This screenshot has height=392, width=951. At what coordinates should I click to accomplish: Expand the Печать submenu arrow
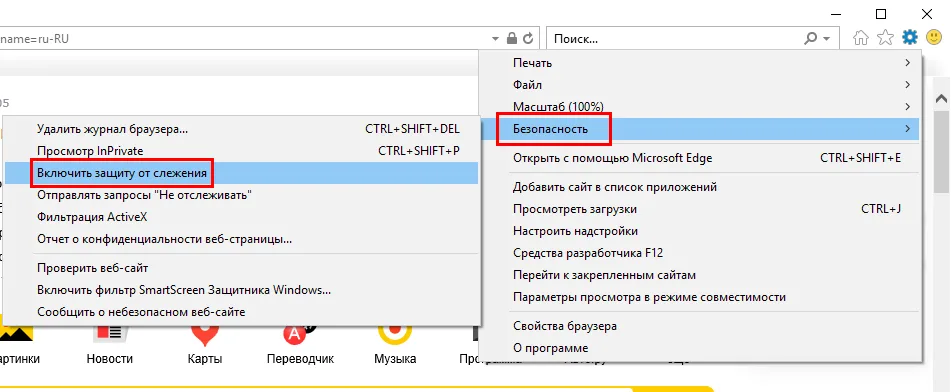pyautogui.click(x=907, y=63)
